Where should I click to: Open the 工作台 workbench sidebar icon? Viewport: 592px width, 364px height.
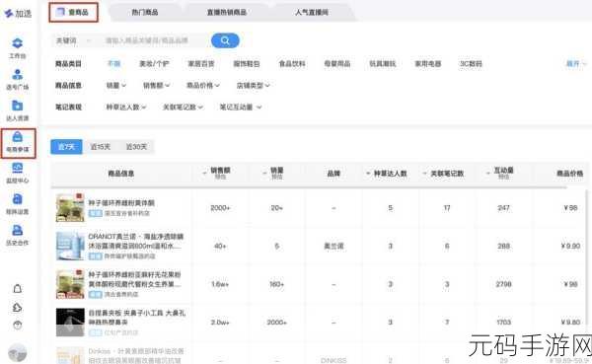point(18,43)
